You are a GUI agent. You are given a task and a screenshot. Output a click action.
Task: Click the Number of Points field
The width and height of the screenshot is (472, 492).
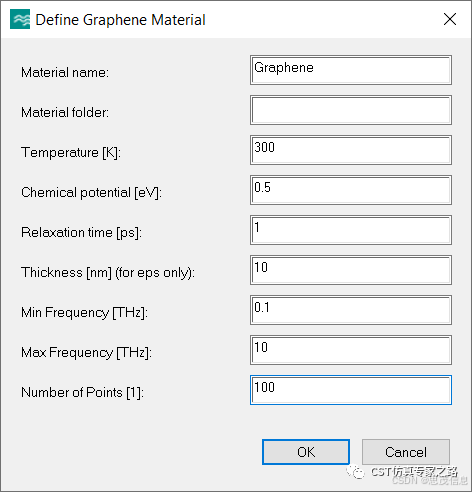351,390
